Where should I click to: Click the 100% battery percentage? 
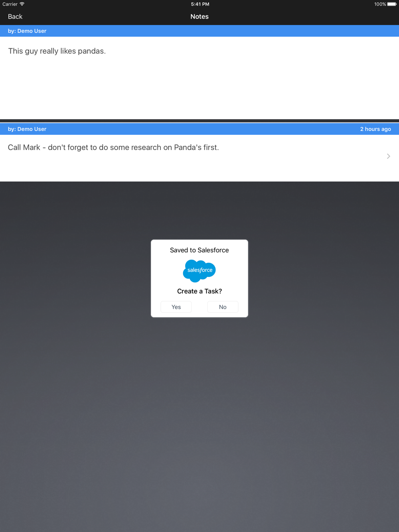[x=380, y=4]
